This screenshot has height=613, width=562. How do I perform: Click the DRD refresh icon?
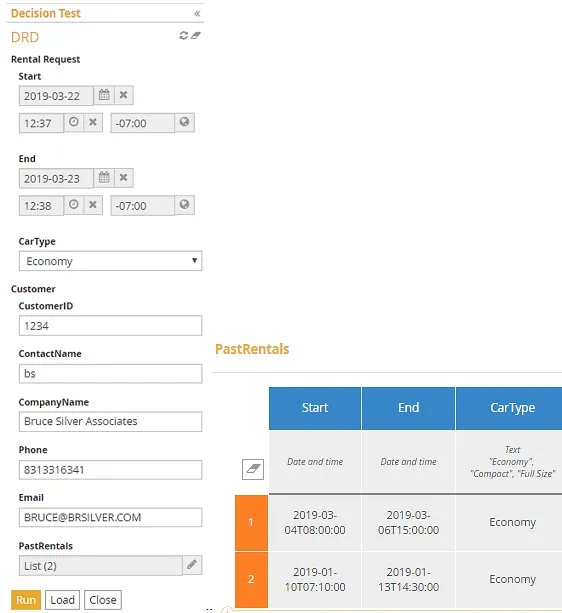[x=183, y=36]
